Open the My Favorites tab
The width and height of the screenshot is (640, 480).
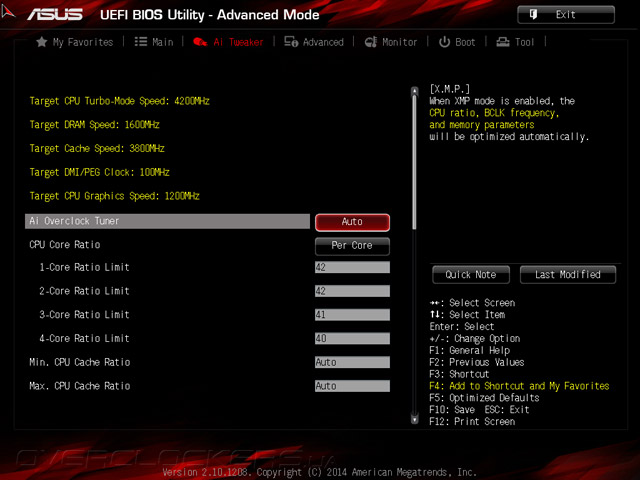(82, 42)
